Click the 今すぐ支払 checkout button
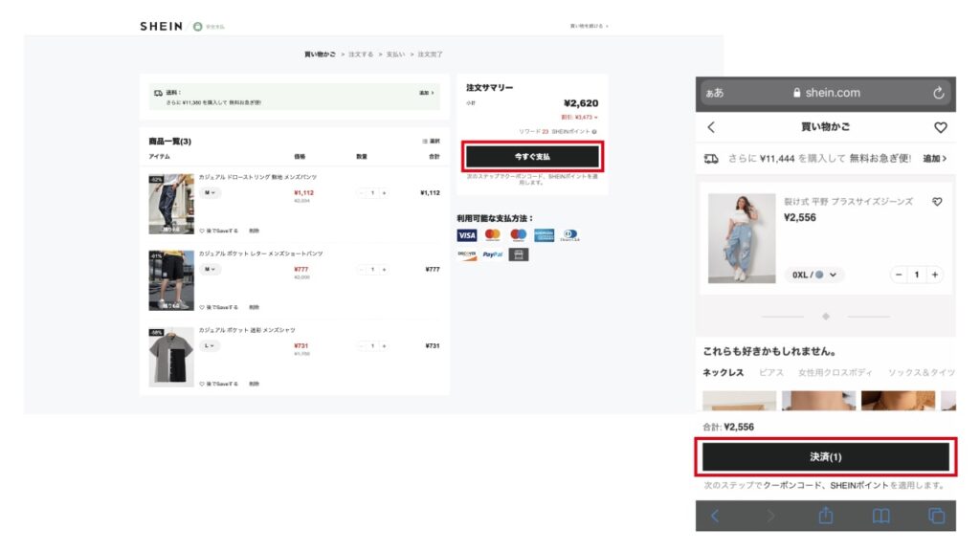The image size is (980, 551). point(532,157)
